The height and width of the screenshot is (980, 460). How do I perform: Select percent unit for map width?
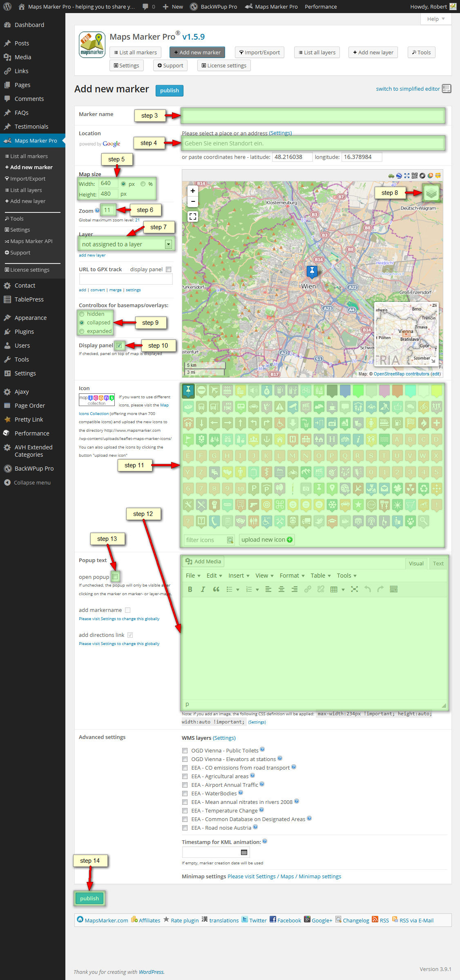(143, 184)
